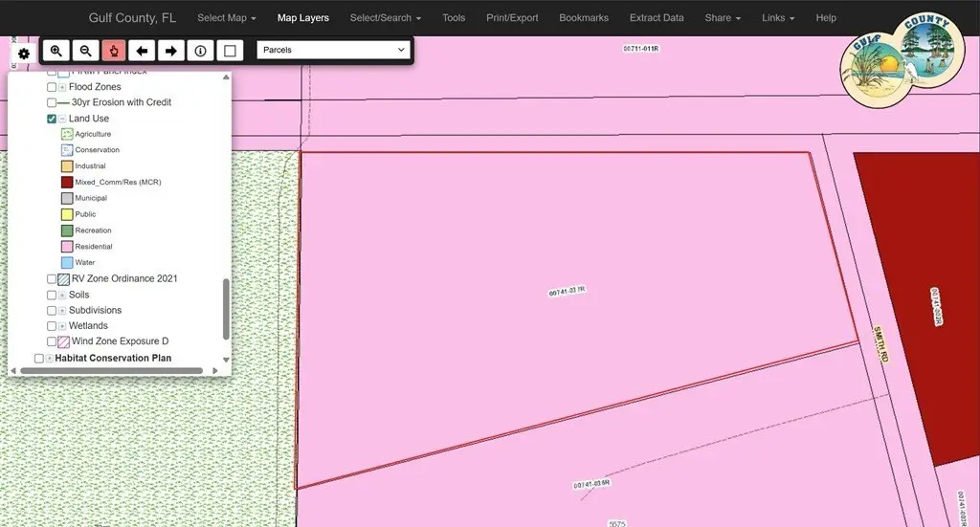Open the Parcels layer dropdown
Image resolution: width=980 pixels, height=527 pixels.
(333, 50)
